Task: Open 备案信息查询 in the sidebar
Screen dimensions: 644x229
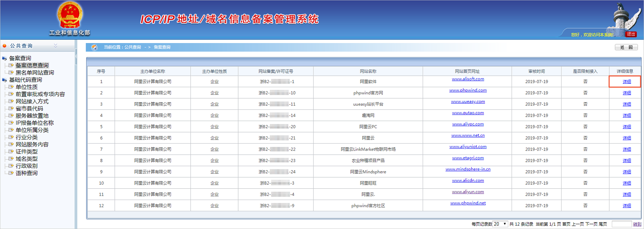Action: (32, 65)
